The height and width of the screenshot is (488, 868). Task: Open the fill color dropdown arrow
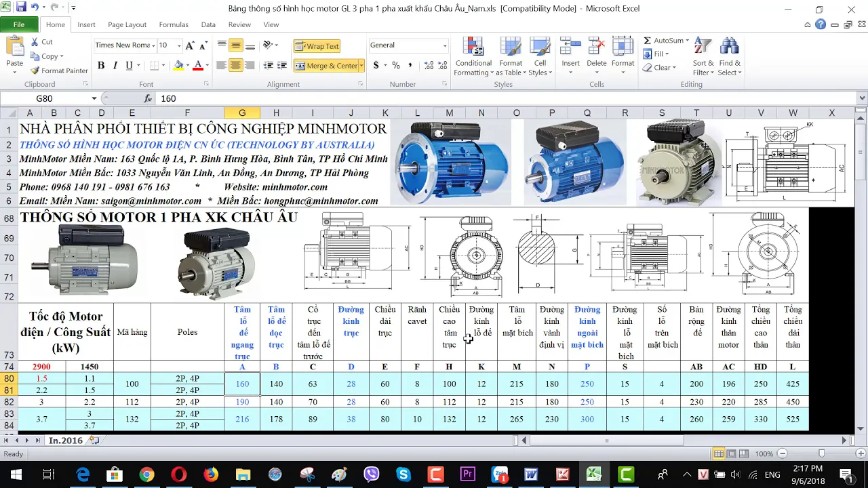pyautogui.click(x=187, y=66)
